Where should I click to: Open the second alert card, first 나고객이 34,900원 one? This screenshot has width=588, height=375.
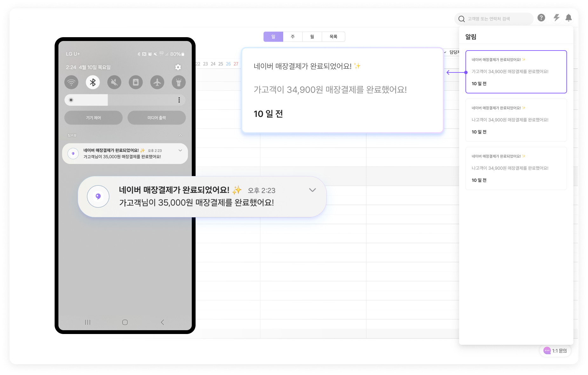pyautogui.click(x=516, y=120)
